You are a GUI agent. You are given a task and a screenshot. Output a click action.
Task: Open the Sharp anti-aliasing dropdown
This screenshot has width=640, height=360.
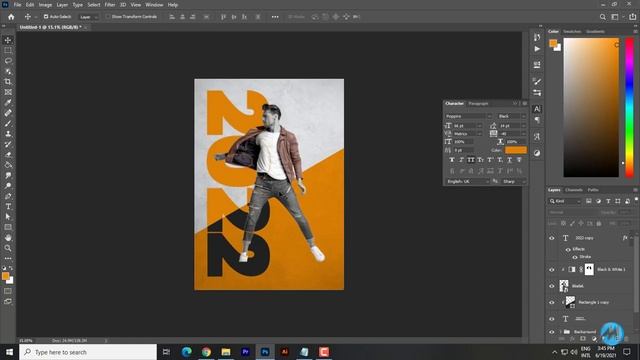[513, 182]
